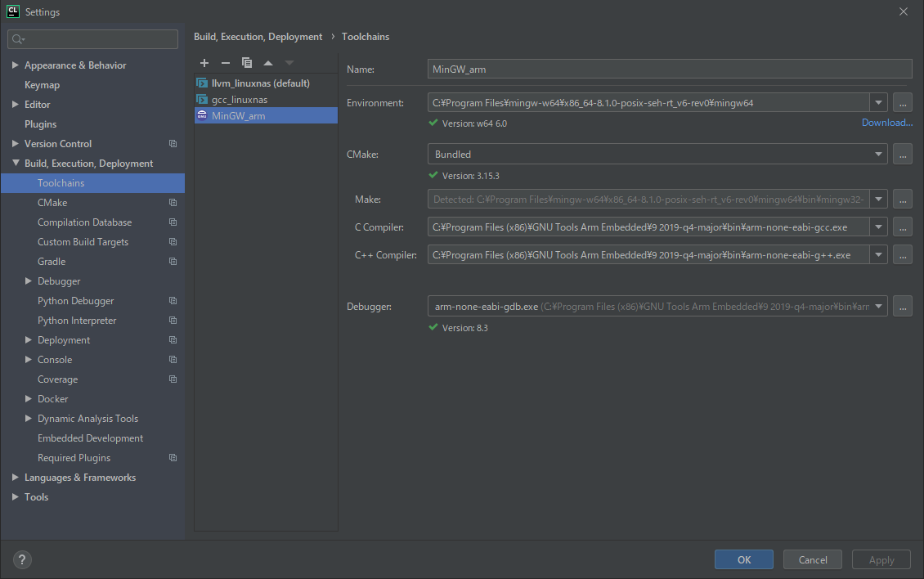Click project-level icon next to Deployment
The height and width of the screenshot is (579, 924).
[173, 339]
